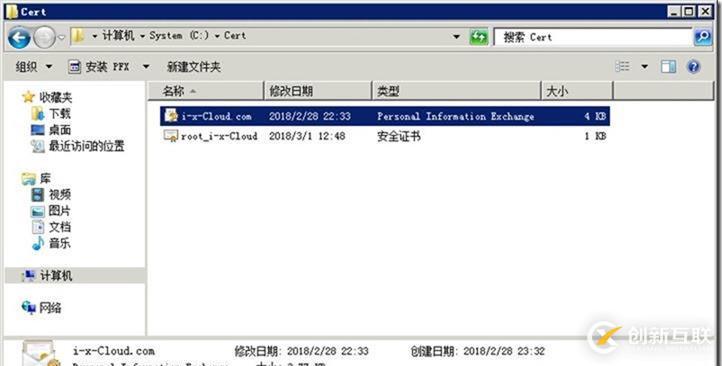The image size is (722, 366).
Task: Open the 视频 library
Action: pyautogui.click(x=60, y=194)
